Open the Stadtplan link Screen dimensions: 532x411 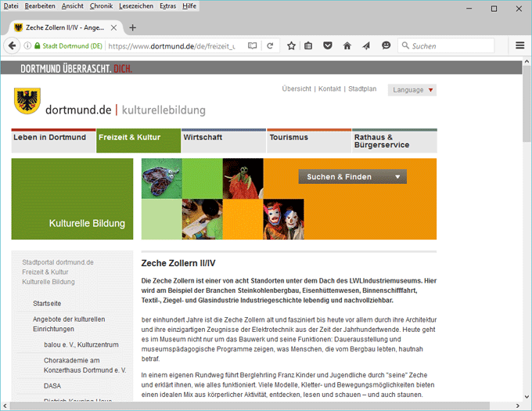362,88
